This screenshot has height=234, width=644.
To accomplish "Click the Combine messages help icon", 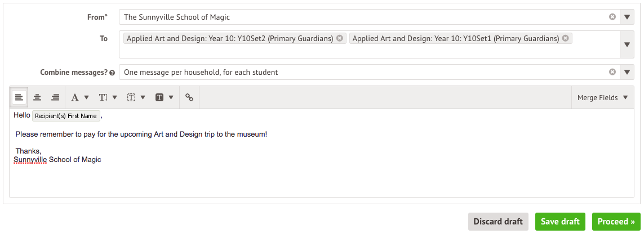I will coord(112,73).
